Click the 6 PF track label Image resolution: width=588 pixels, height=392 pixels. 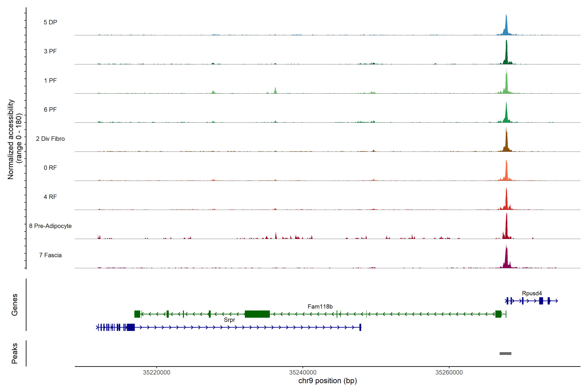click(x=50, y=109)
